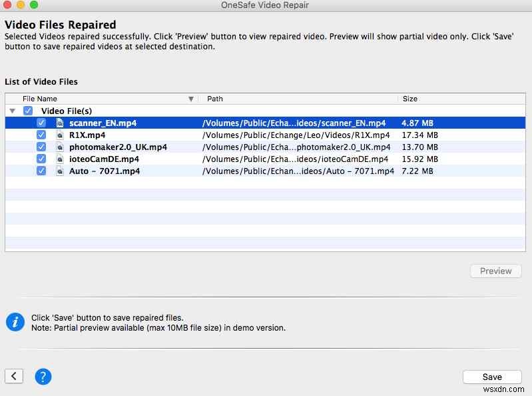Image resolution: width=532 pixels, height=396 pixels.
Task: Click the 15.92 MB size value
Action: 419,159
